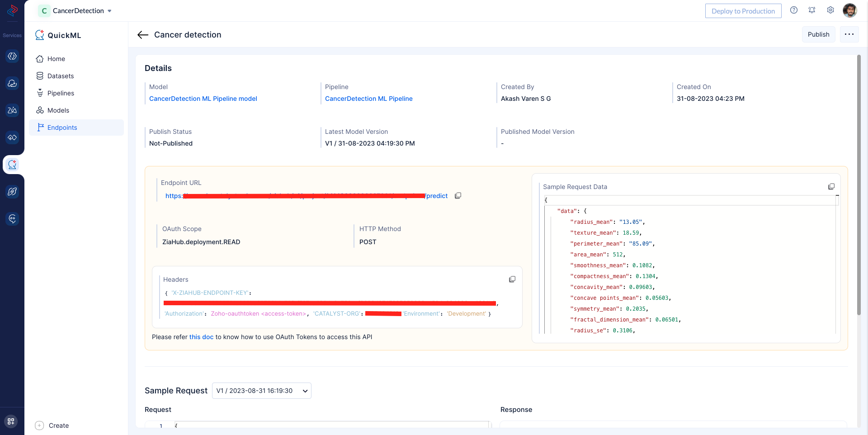Open the notifications bell
868x435 pixels.
[812, 10]
